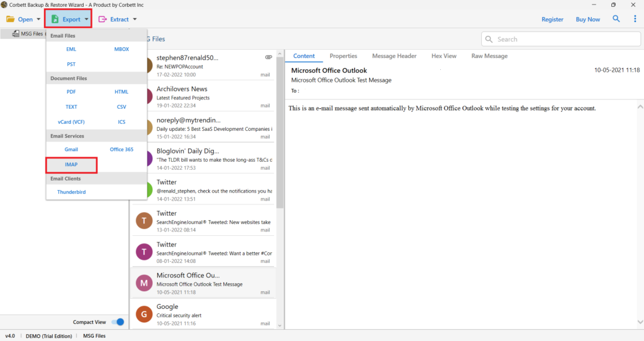Click the magnifier icon in Search box

tap(489, 39)
